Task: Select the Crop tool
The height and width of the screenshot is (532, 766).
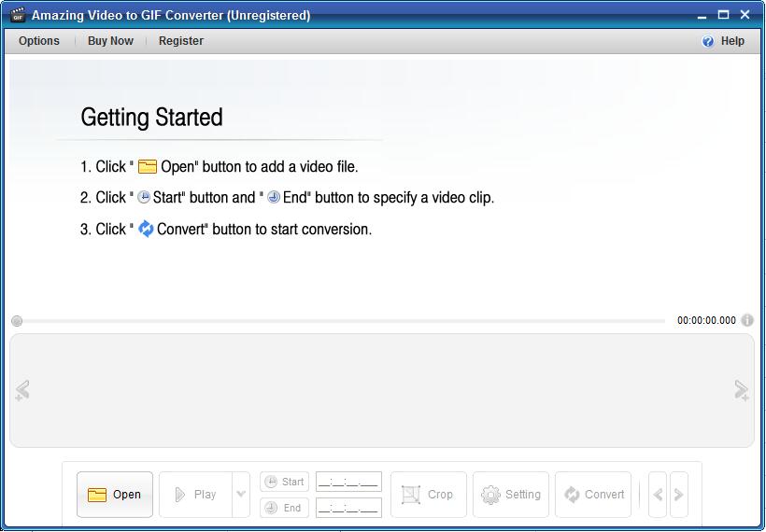Action: click(x=428, y=495)
